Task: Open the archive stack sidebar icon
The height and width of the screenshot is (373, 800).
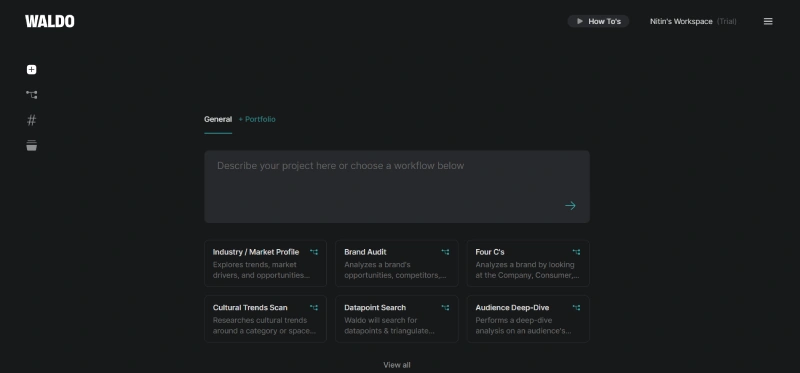Action: click(x=32, y=145)
